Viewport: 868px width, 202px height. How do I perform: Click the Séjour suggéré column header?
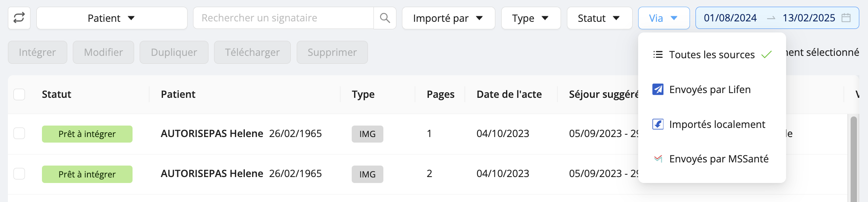pyautogui.click(x=604, y=94)
